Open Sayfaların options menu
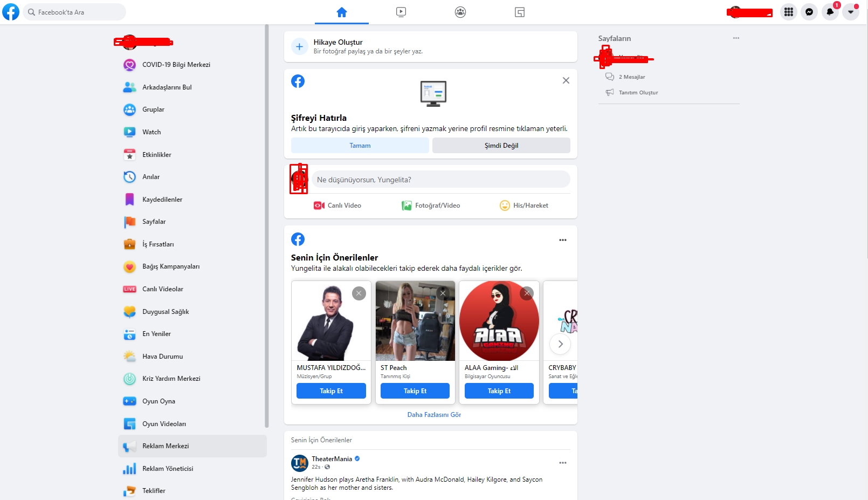Screen dimensions: 868x500 coord(736,38)
